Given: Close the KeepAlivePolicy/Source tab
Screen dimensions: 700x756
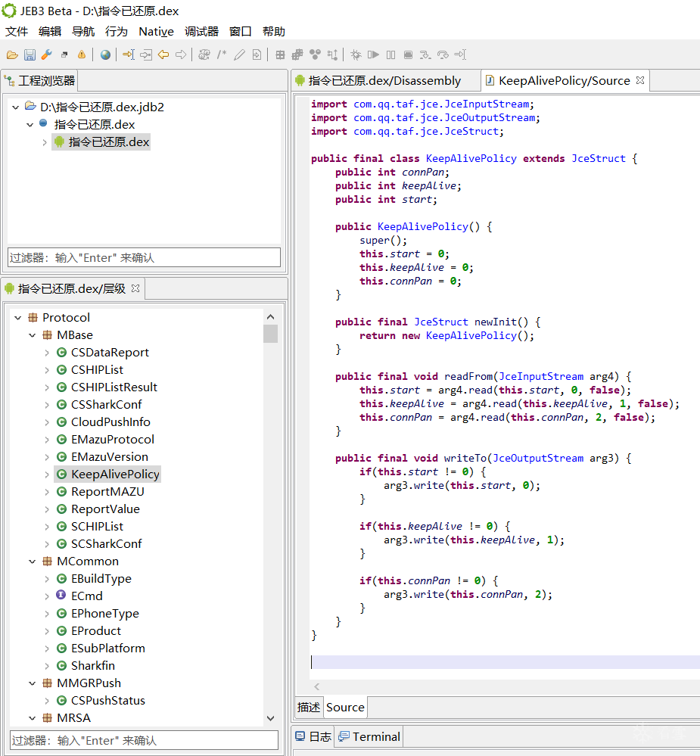Looking at the screenshot, I should point(639,80).
